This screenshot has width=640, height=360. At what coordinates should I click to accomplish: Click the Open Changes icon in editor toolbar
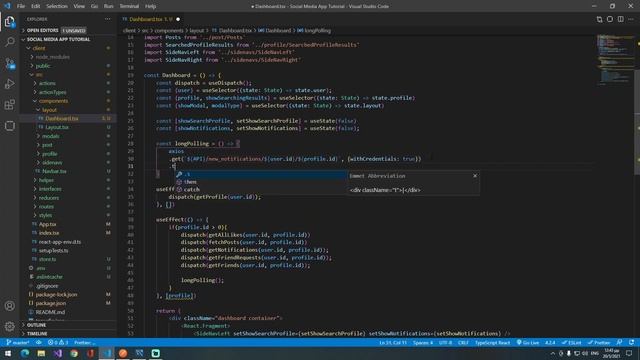pos(599,19)
